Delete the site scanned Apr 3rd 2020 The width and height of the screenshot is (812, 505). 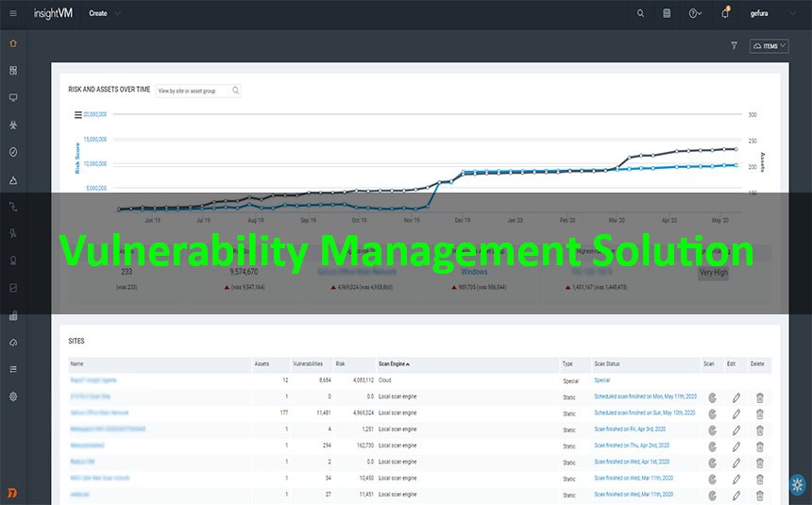pos(760,430)
